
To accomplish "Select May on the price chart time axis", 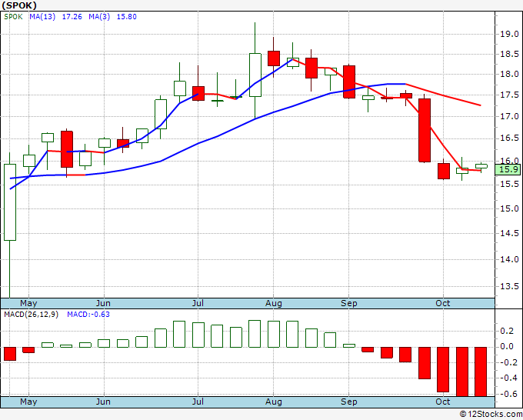I will pyautogui.click(x=28, y=303).
